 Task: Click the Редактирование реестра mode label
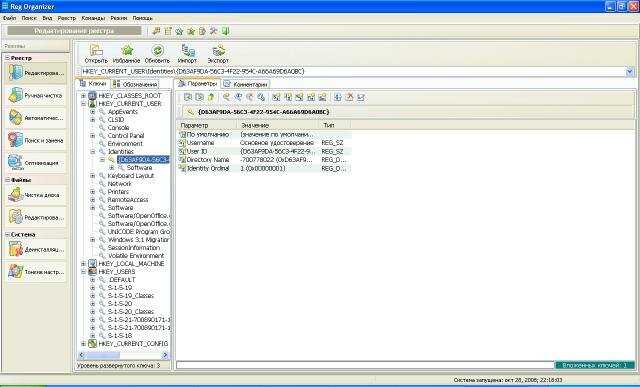pyautogui.click(x=74, y=31)
